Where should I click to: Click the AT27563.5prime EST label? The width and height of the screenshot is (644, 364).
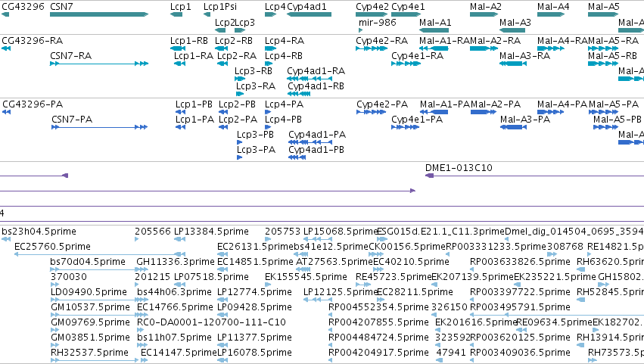coord(334,262)
